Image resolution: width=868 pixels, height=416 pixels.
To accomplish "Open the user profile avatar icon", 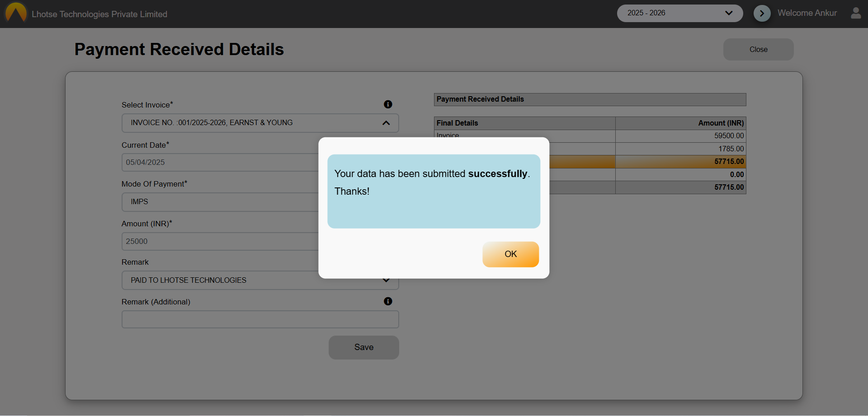I will (x=856, y=13).
